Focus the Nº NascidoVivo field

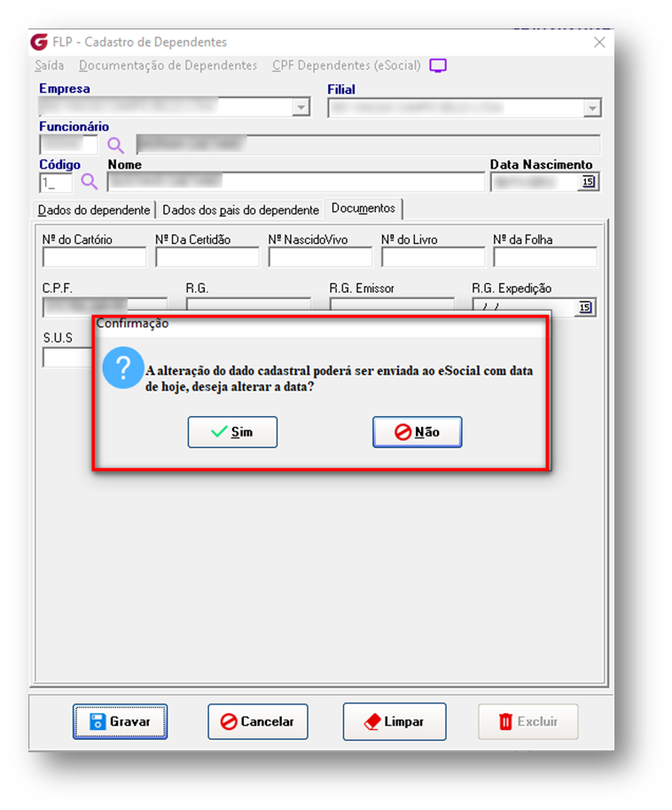point(320,257)
